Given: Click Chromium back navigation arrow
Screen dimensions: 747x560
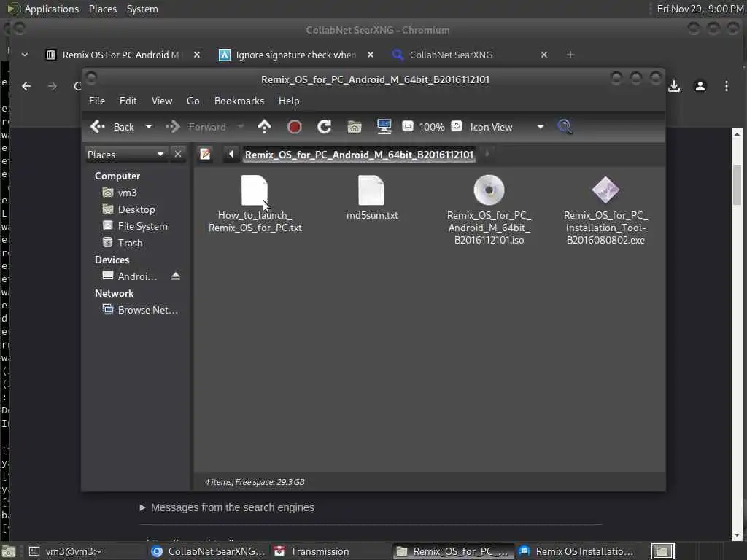Looking at the screenshot, I should (x=27, y=86).
